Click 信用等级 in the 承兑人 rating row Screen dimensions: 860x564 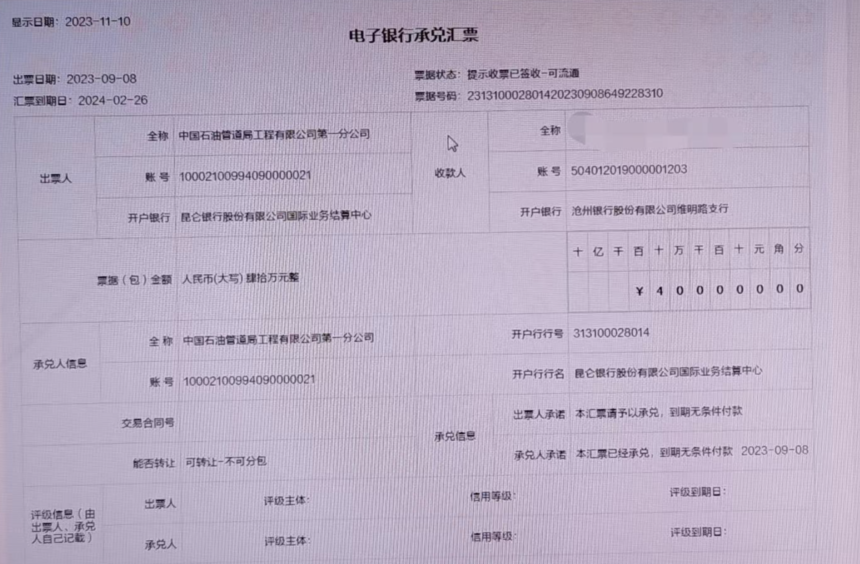pyautogui.click(x=493, y=537)
